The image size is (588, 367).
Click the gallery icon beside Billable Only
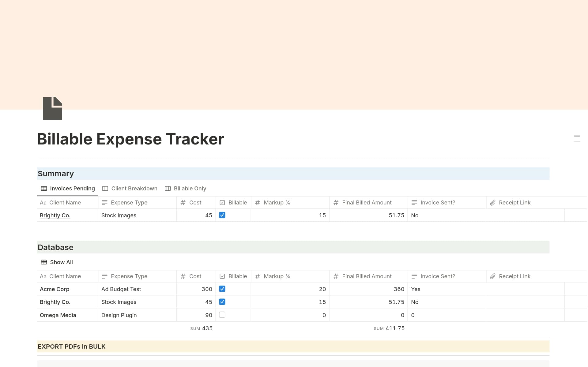pos(168,188)
